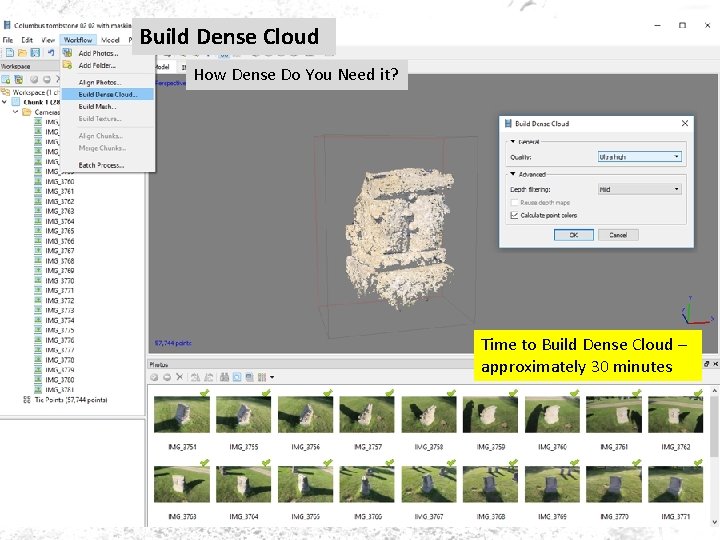Open the Quality dropdown set to Ultra high

tap(639, 157)
